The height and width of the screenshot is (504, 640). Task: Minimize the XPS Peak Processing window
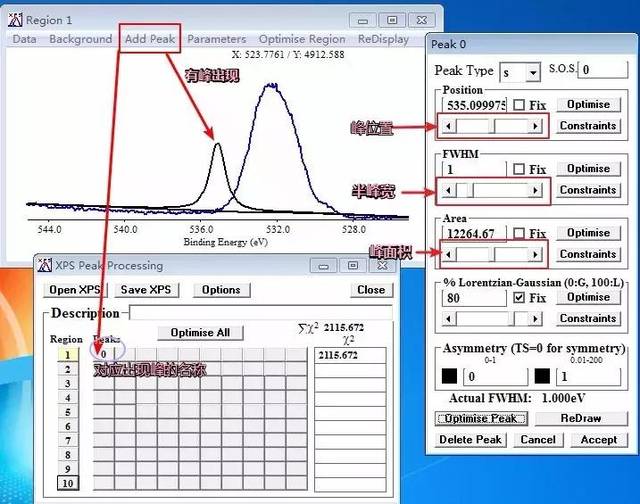[324, 266]
